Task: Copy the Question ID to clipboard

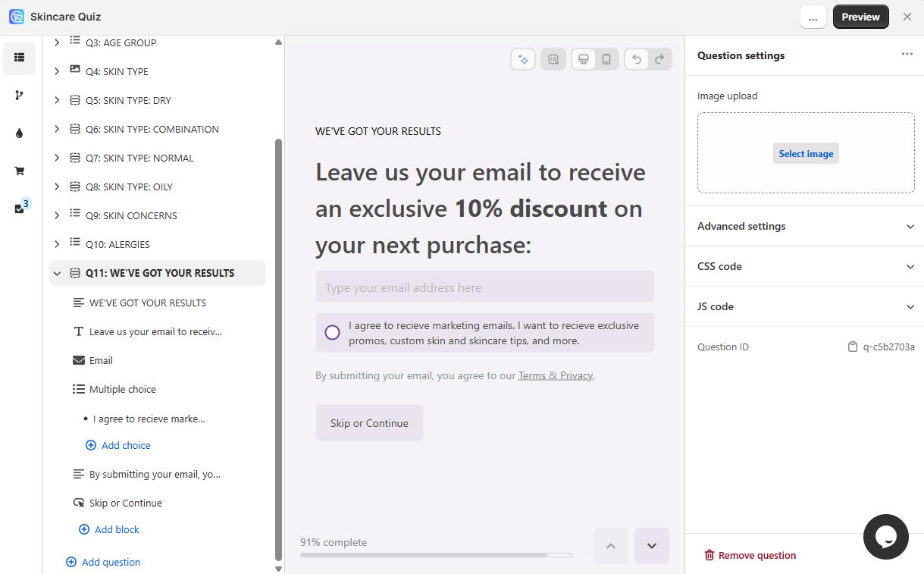Action: tap(853, 347)
